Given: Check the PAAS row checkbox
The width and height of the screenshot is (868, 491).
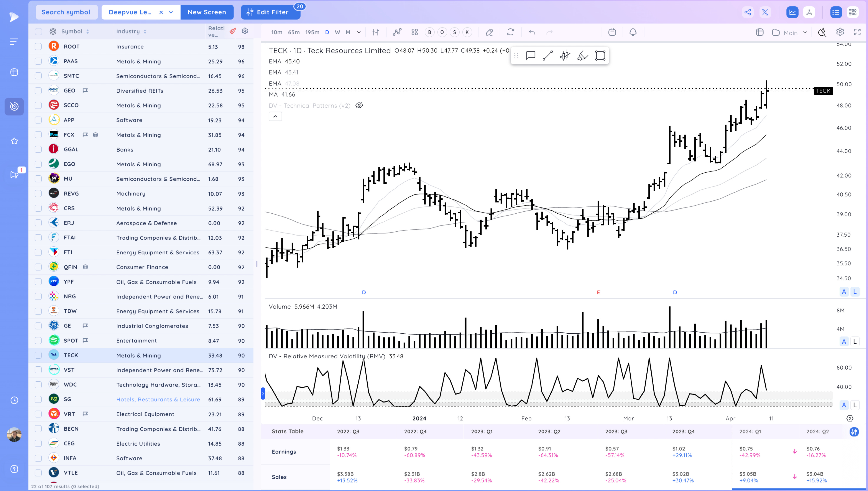Looking at the screenshot, I should [38, 61].
